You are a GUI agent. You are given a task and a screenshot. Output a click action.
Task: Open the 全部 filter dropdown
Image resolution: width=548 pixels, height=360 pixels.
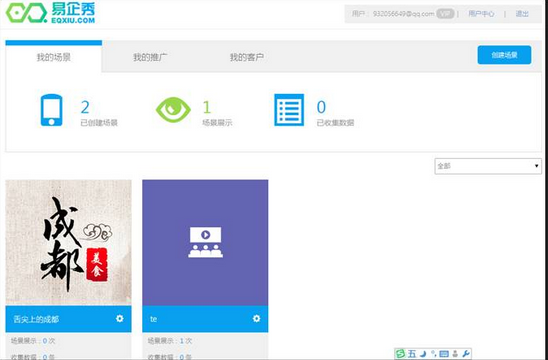coord(488,166)
